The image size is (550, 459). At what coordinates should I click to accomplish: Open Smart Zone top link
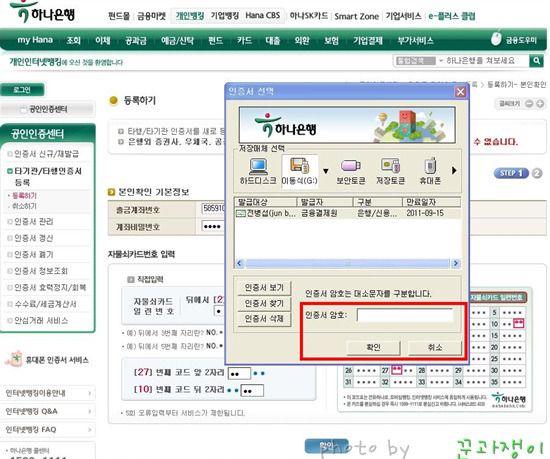pyautogui.click(x=356, y=16)
